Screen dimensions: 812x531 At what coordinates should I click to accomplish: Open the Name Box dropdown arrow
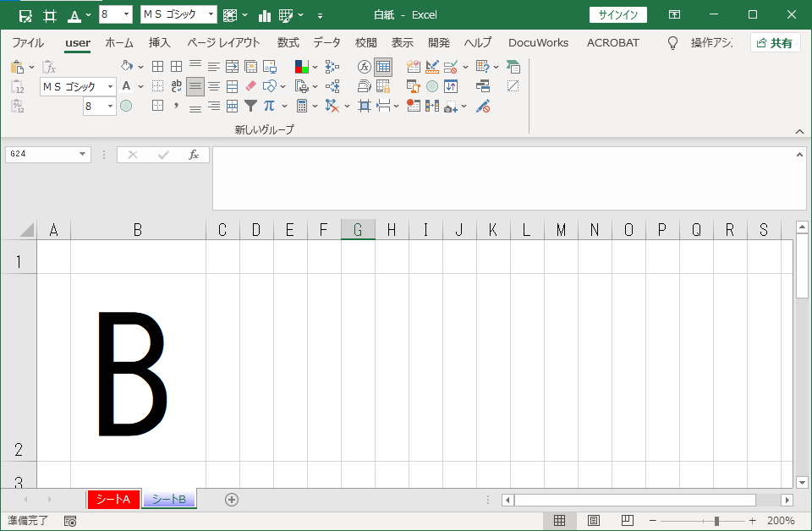82,154
